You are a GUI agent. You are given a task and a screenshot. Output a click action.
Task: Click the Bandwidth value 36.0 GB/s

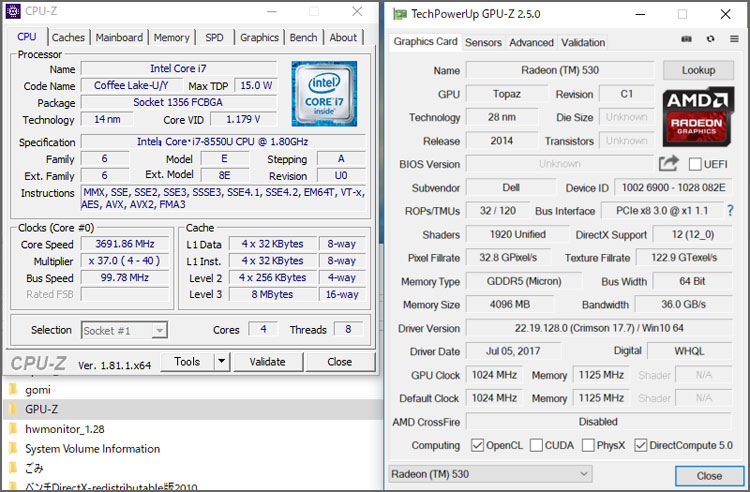click(x=683, y=304)
